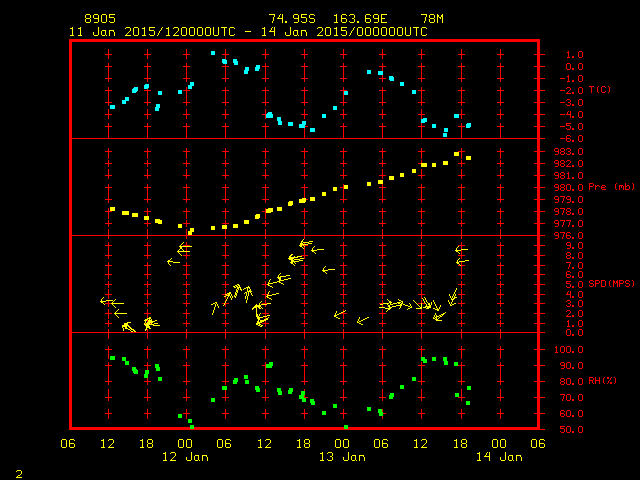This screenshot has height=480, width=640.
Task: Click the 976.0 pressure tick label
Action: [x=568, y=236]
